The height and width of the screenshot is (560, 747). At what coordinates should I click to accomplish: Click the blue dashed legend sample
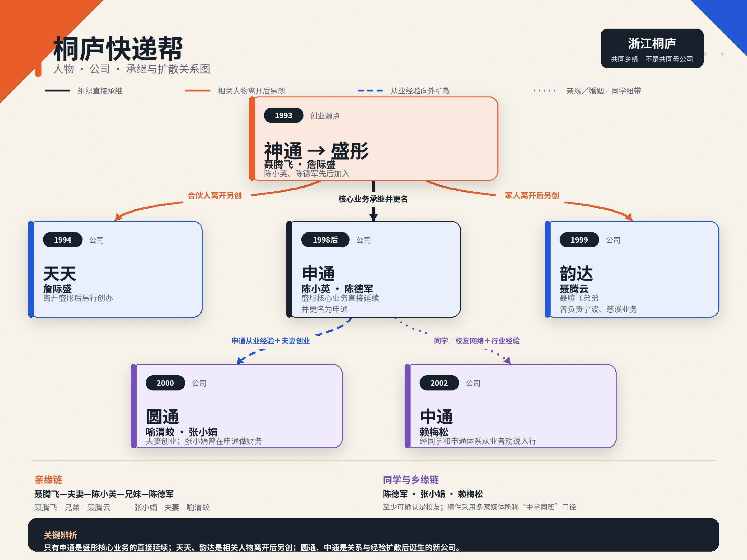coord(370,91)
